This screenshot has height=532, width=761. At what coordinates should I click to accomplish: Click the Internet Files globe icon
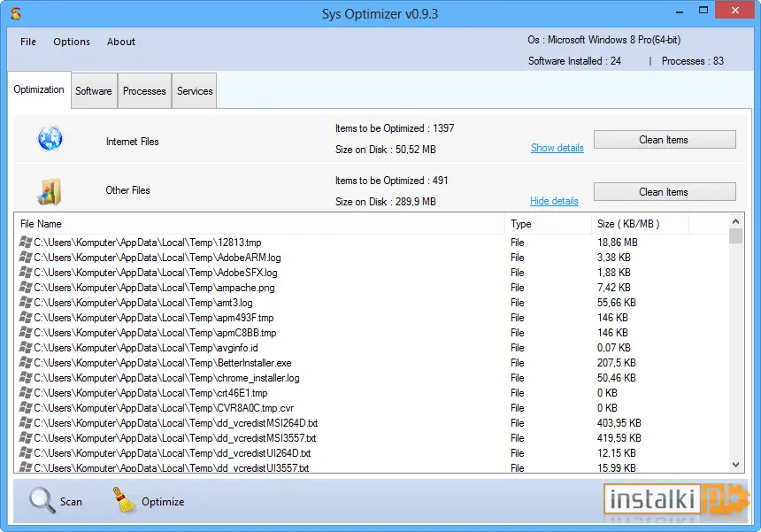[x=50, y=139]
